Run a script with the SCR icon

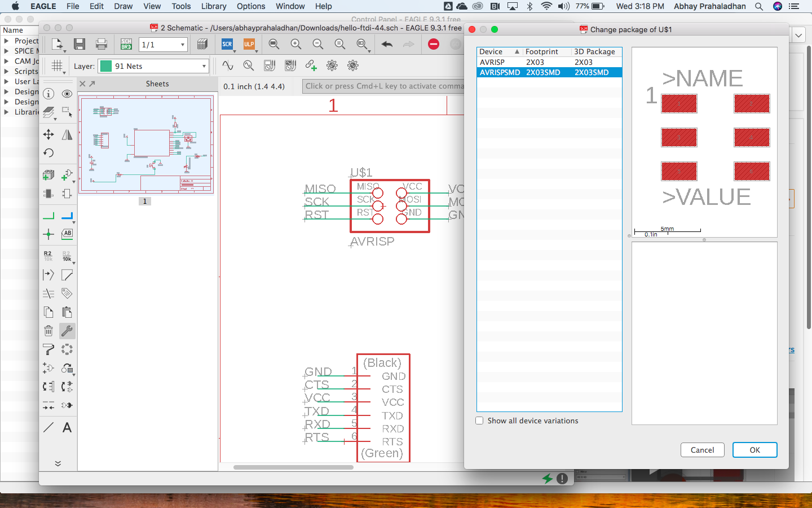point(227,44)
